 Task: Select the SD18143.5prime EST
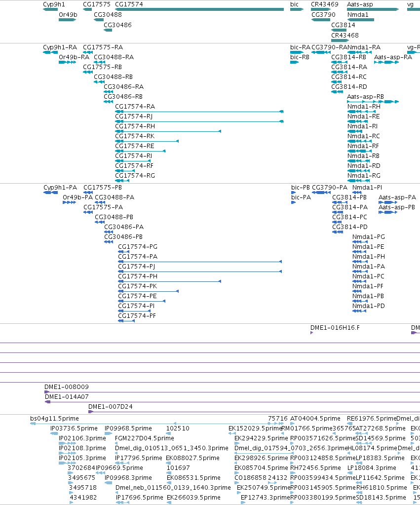point(359,503)
